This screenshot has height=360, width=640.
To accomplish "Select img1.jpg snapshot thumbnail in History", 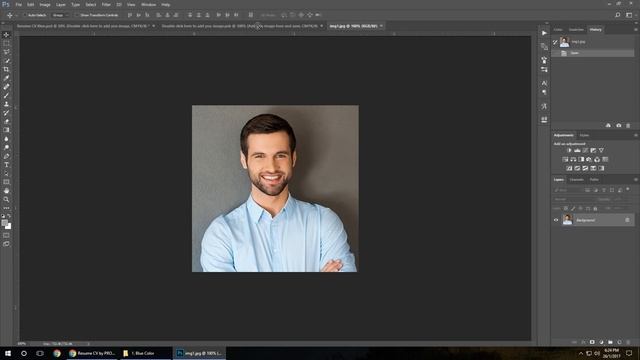I will point(564,42).
